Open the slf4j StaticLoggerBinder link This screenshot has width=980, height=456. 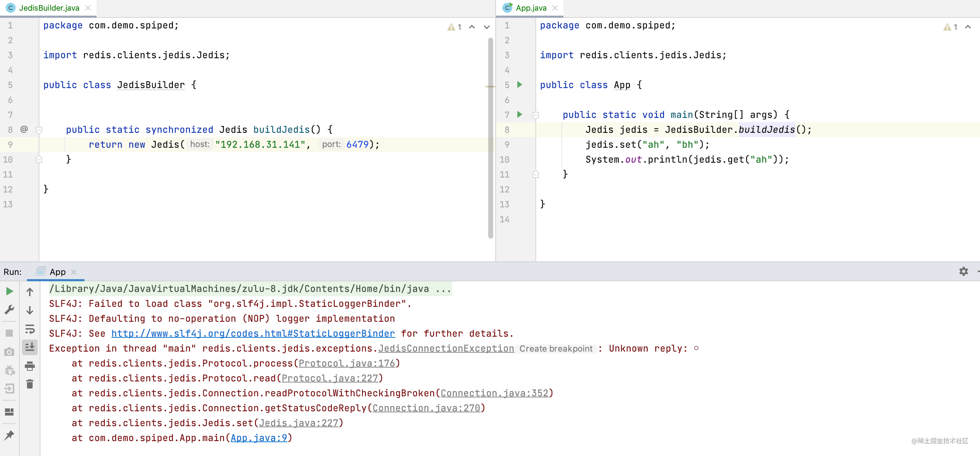[x=253, y=333]
